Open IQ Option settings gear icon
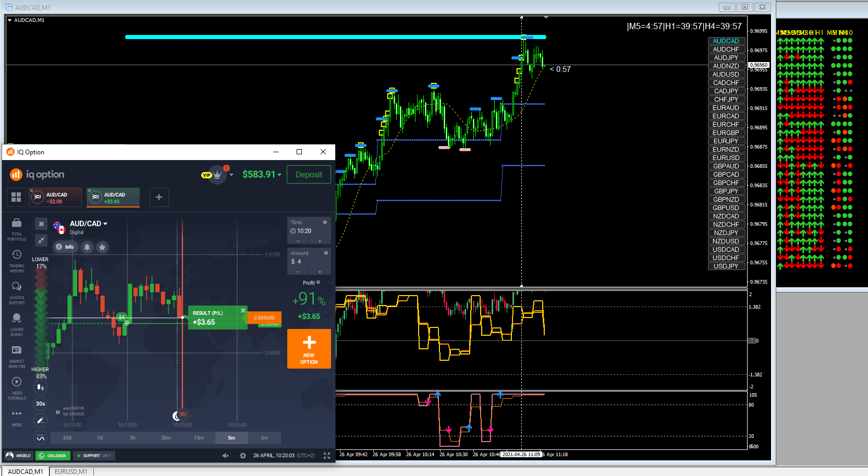868x476 pixels. [x=243, y=456]
